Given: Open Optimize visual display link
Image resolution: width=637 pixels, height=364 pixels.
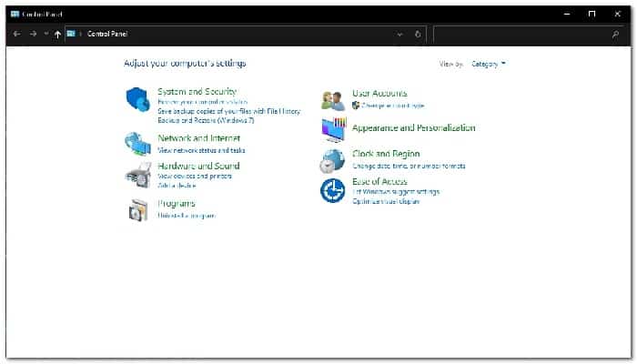Looking at the screenshot, I should coord(386,201).
